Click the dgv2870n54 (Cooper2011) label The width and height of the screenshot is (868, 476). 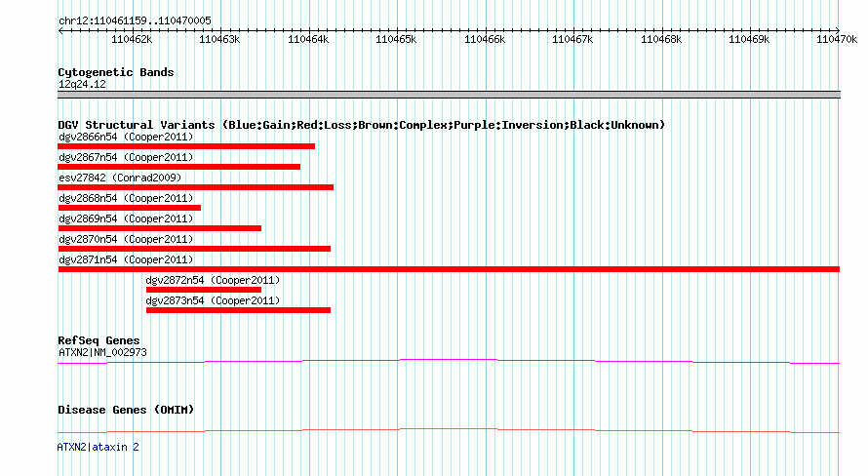126,239
